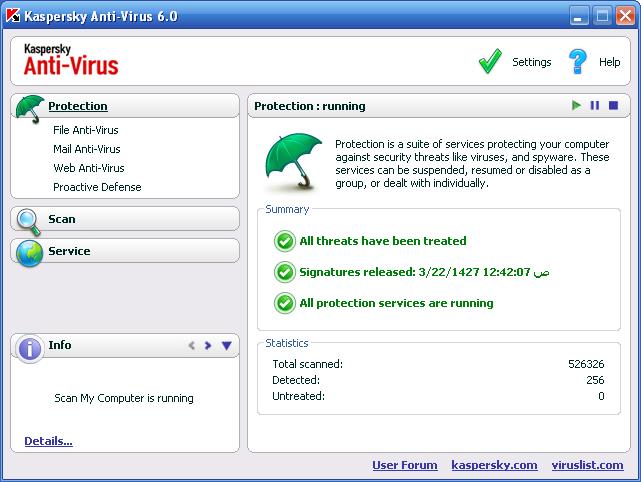Show previous info message with left arrow
The image size is (641, 482).
point(191,345)
